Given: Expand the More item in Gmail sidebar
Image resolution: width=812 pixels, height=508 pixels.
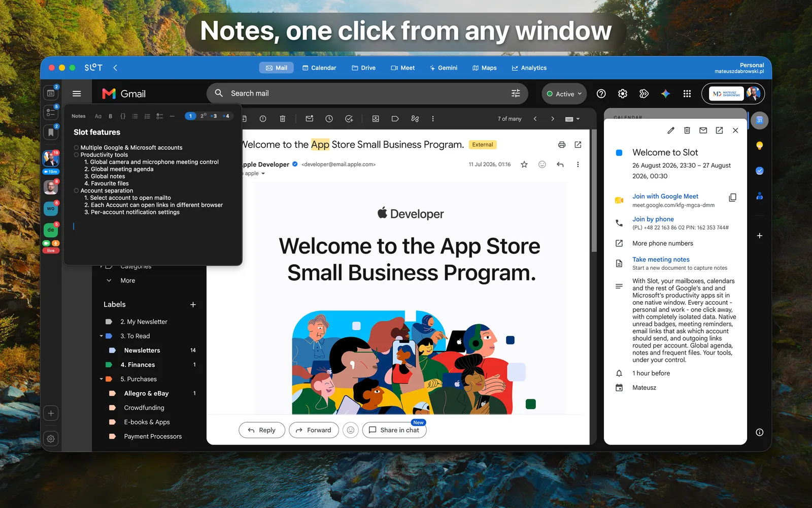Looking at the screenshot, I should click(128, 280).
